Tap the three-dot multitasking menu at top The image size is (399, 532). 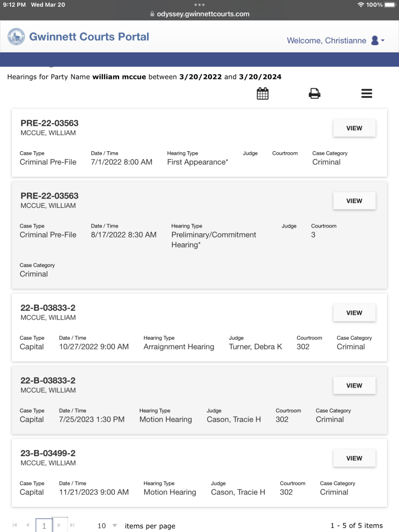point(199,5)
